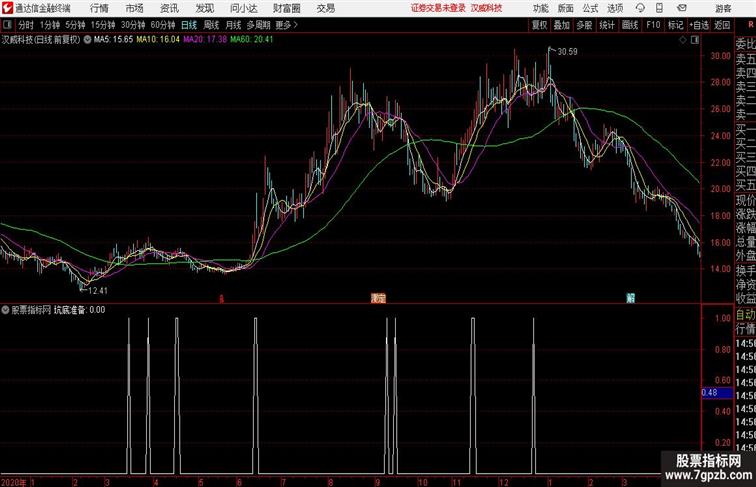The height and width of the screenshot is (487, 756).
Task: Open the 公式 menu
Action: click(x=590, y=8)
